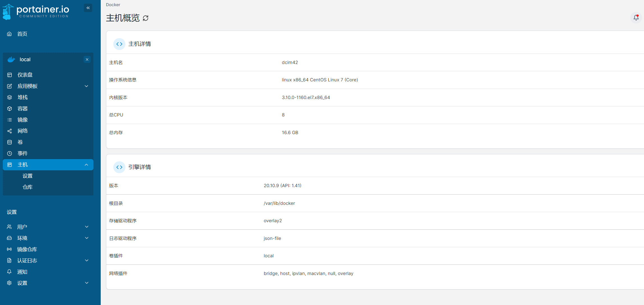View 事件 events log
The height and width of the screenshot is (305, 644).
[x=22, y=153]
